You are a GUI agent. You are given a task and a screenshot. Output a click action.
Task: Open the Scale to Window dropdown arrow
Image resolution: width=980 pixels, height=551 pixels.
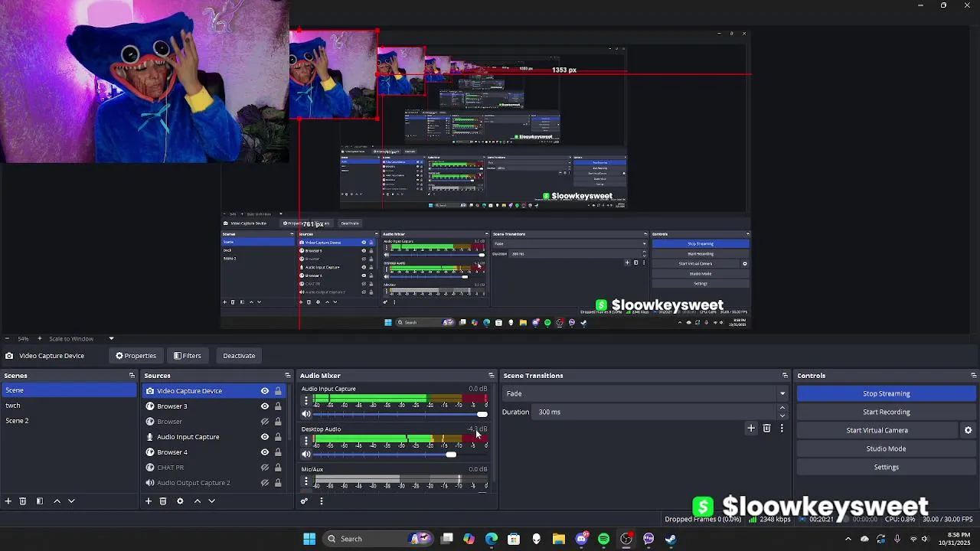[x=111, y=338]
